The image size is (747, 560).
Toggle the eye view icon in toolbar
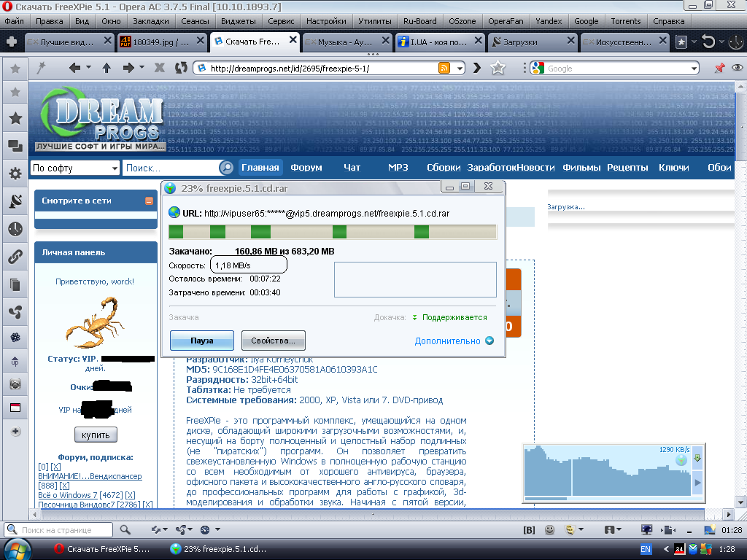tap(737, 68)
